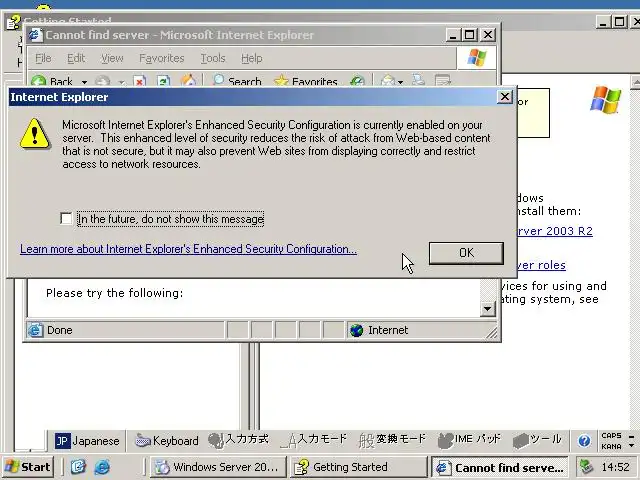640x480 pixels.
Task: Click the IE page scrollbar down arrow
Action: tap(487, 309)
